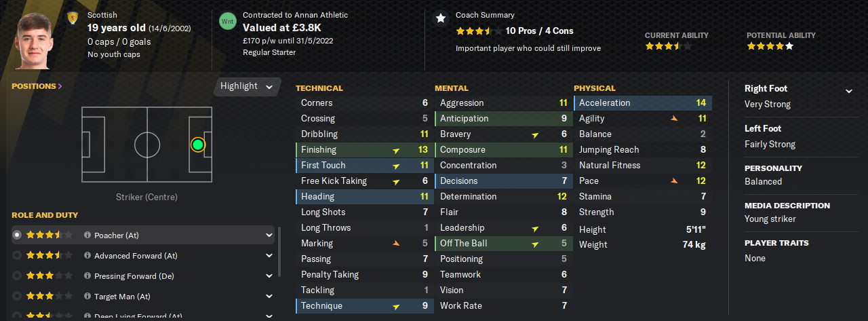Click orange training arrow beside Marking
This screenshot has height=321, width=868.
point(396,243)
